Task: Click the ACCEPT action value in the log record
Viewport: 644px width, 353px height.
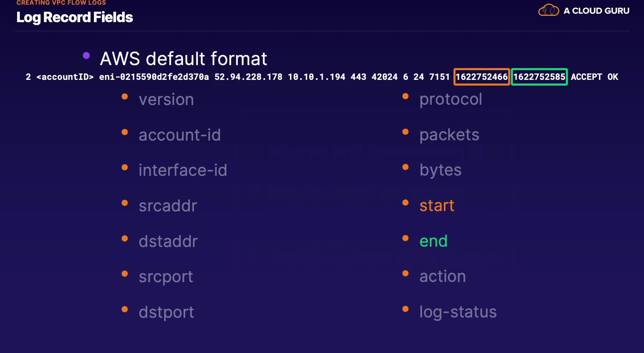Action: [x=586, y=77]
